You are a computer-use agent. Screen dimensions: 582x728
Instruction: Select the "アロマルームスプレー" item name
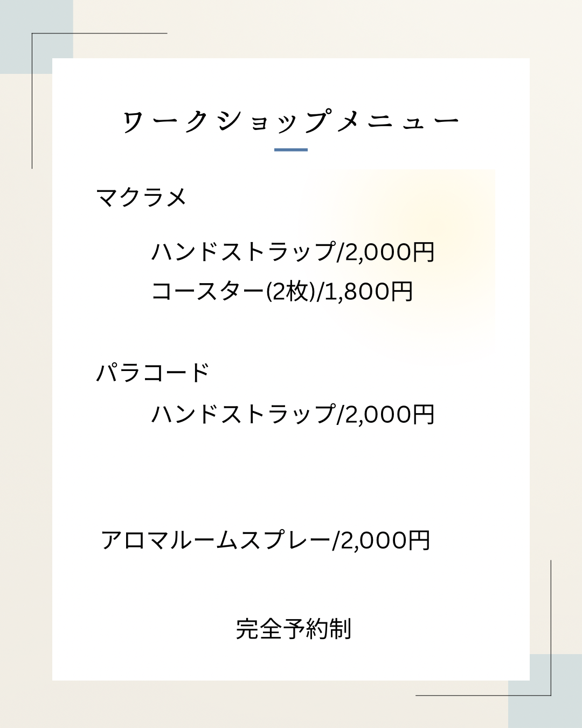click(x=216, y=540)
